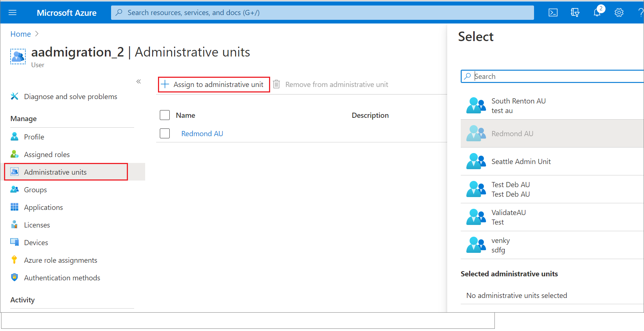
Task: Select venky in the list
Action: pyautogui.click(x=552, y=245)
